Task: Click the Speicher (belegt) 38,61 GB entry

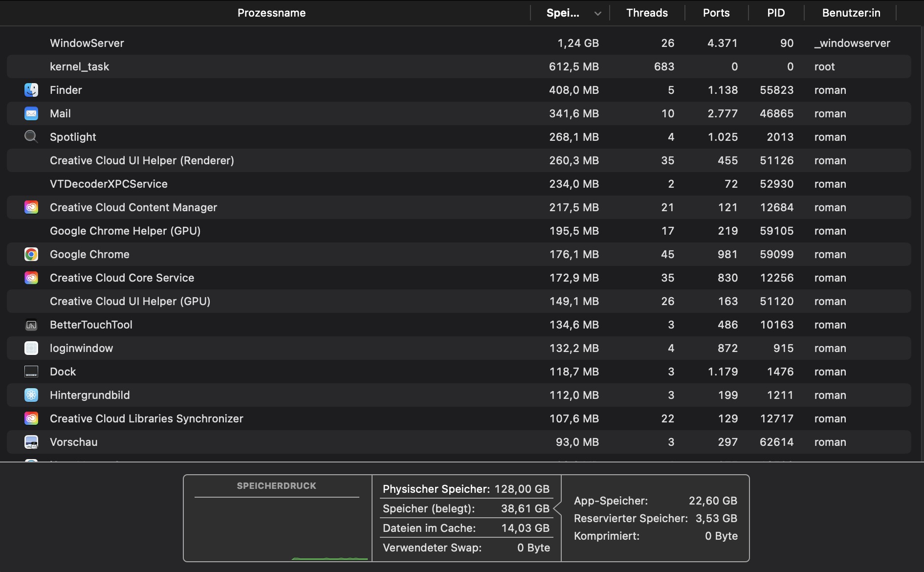Action: point(466,508)
